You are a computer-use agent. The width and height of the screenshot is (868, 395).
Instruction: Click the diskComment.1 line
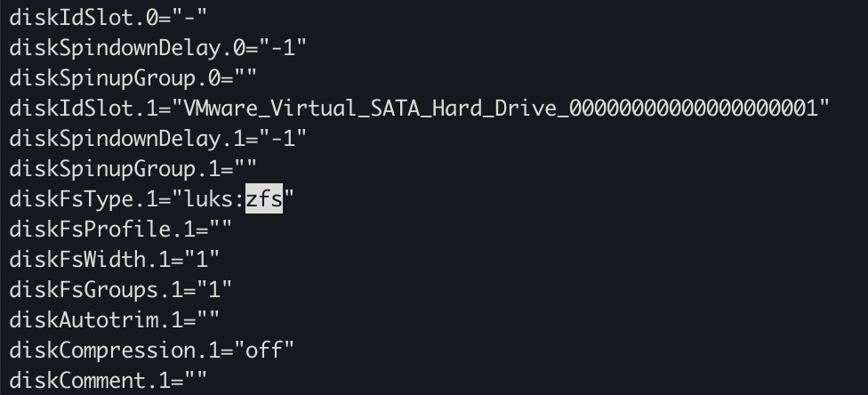click(108, 380)
